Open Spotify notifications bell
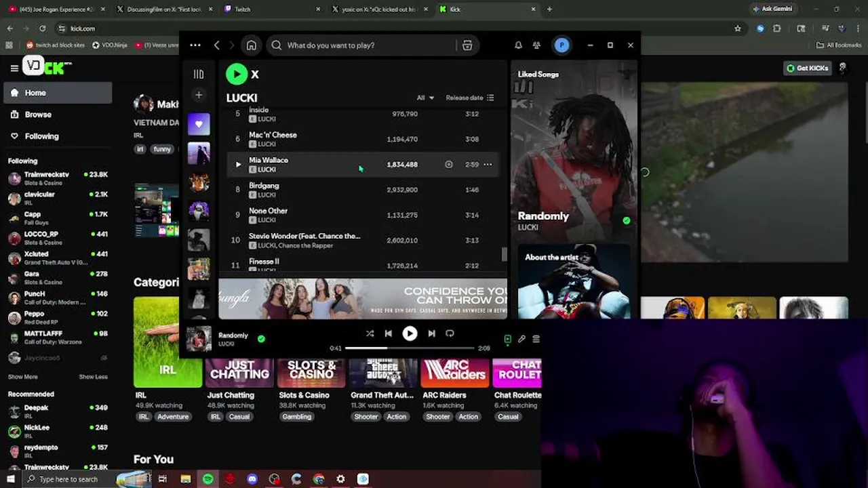Image resolution: width=868 pixels, height=488 pixels. [518, 45]
